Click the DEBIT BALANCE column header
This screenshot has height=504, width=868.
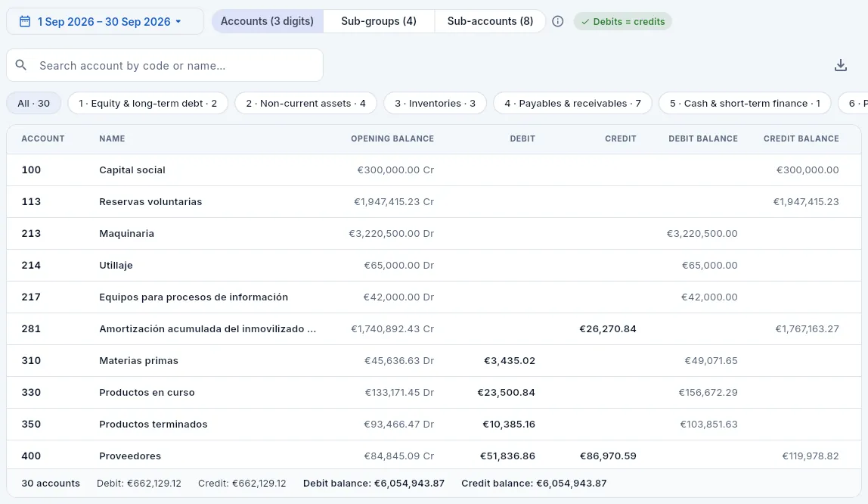(x=703, y=138)
